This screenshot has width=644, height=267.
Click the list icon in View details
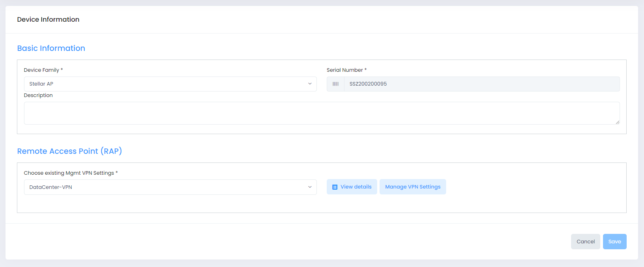335,187
